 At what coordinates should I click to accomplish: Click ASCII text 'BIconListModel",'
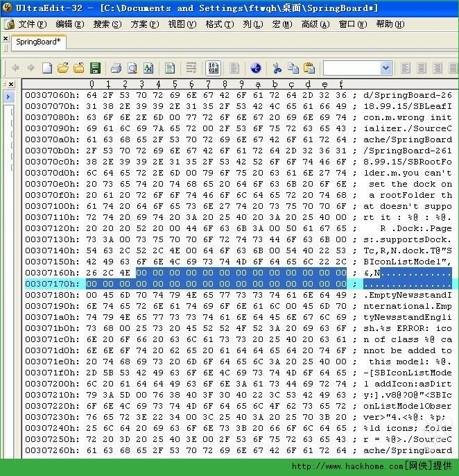tap(408, 262)
